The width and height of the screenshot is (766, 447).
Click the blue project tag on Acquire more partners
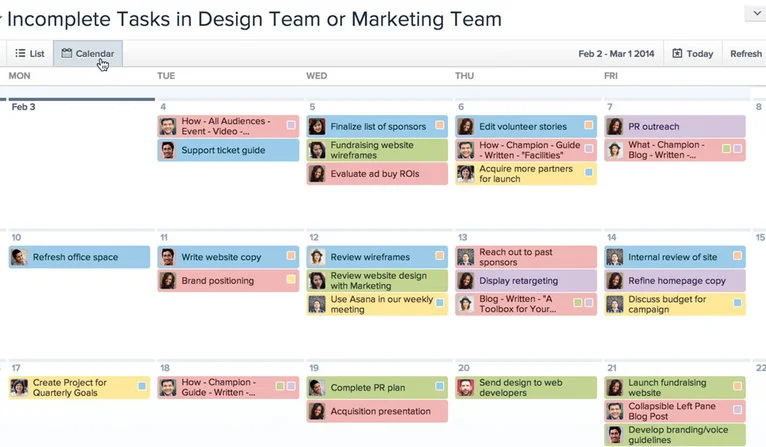[x=589, y=172]
